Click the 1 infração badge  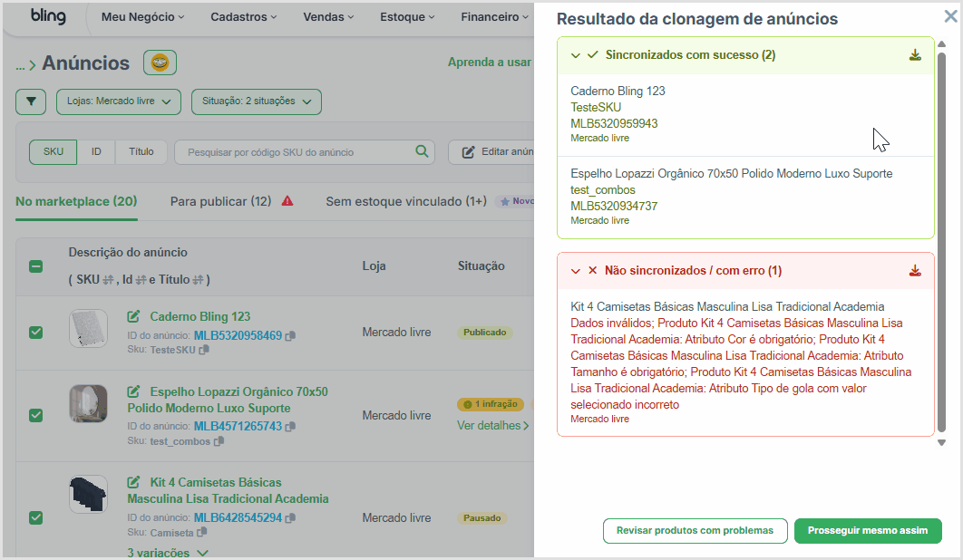click(x=490, y=404)
